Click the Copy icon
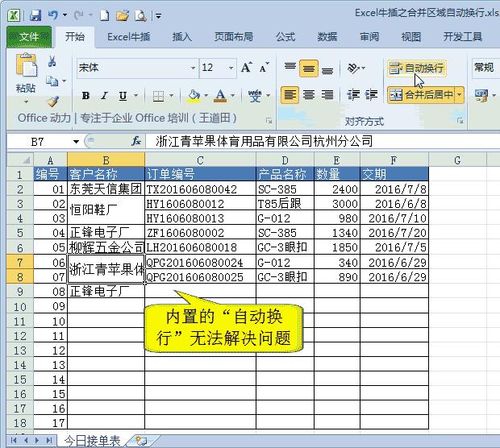The width and height of the screenshot is (500, 448). tap(52, 81)
